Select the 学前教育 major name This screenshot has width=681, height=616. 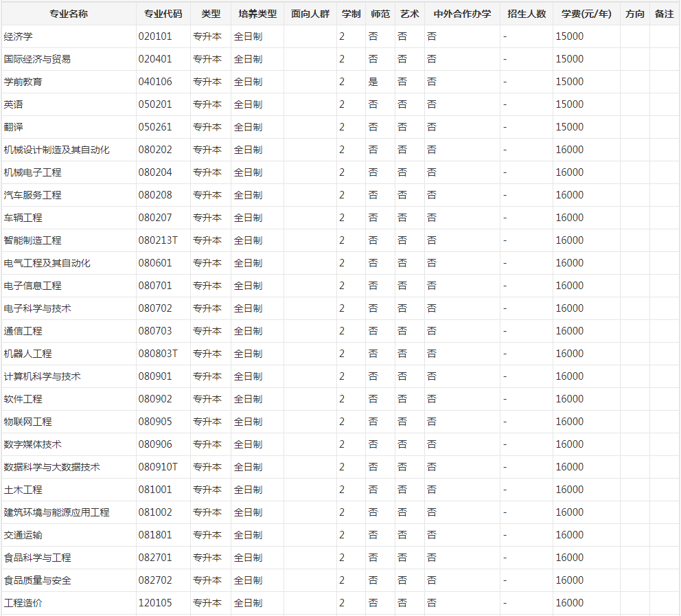click(23, 82)
